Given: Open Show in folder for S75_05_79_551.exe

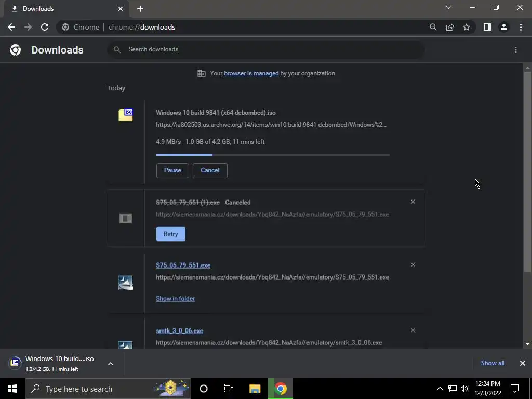Looking at the screenshot, I should [176, 299].
